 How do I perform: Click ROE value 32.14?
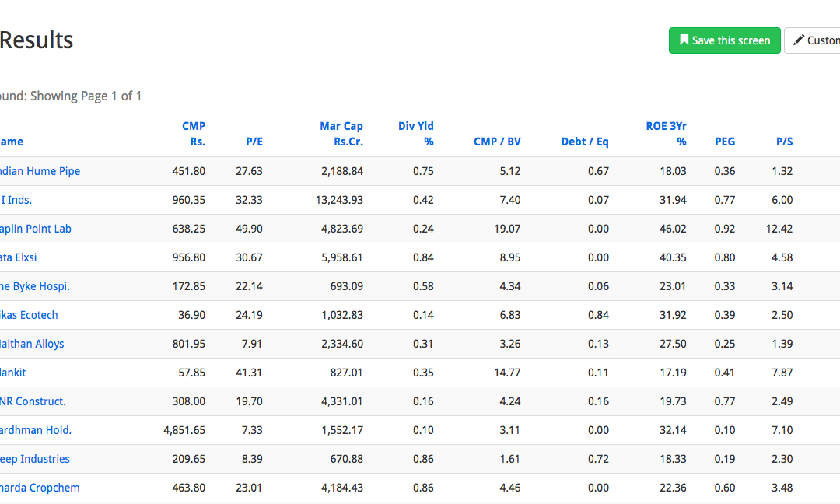[x=673, y=430]
